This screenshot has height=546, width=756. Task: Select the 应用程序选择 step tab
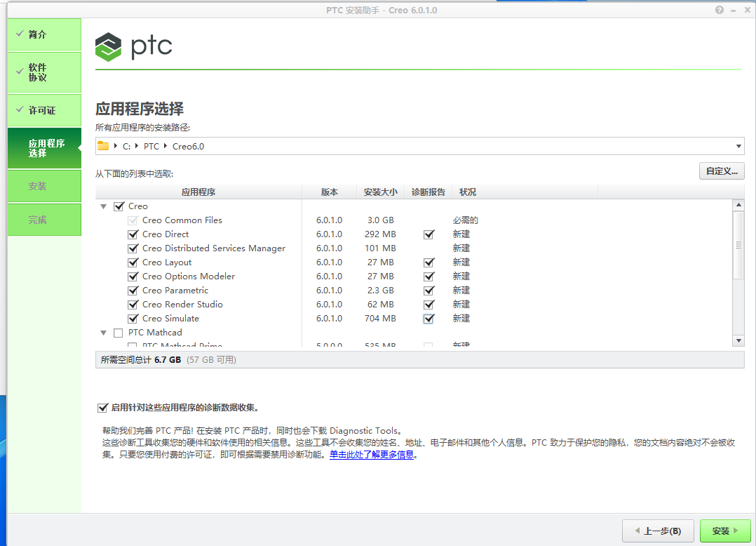(44, 148)
